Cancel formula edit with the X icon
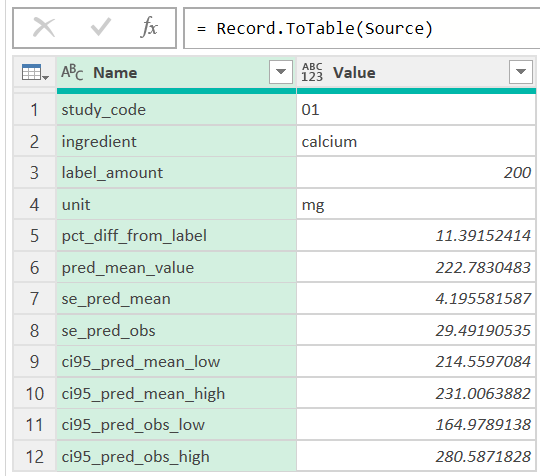Viewport: 540px width, 476px height. (x=44, y=28)
